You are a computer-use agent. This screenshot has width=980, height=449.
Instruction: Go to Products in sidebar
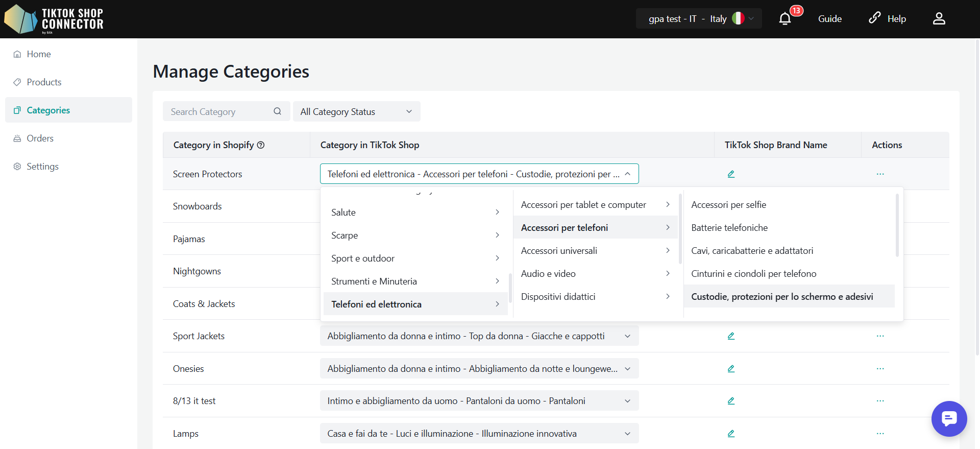pyautogui.click(x=68, y=82)
